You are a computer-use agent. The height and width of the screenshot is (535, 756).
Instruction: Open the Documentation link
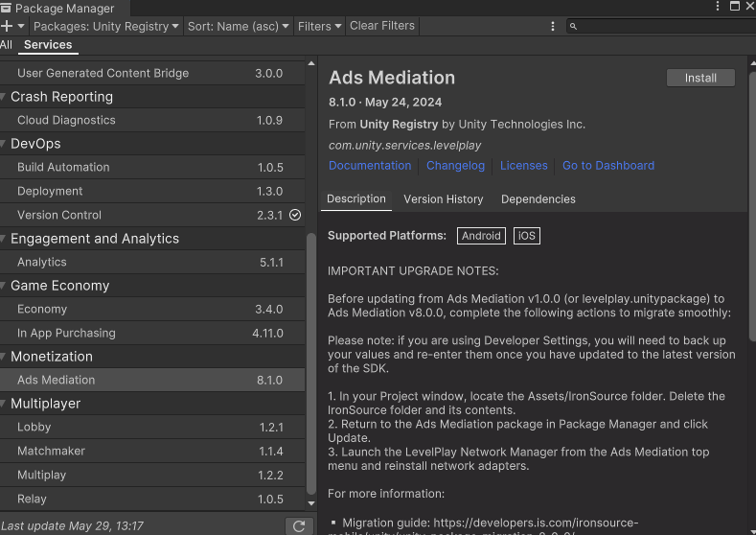(x=370, y=166)
